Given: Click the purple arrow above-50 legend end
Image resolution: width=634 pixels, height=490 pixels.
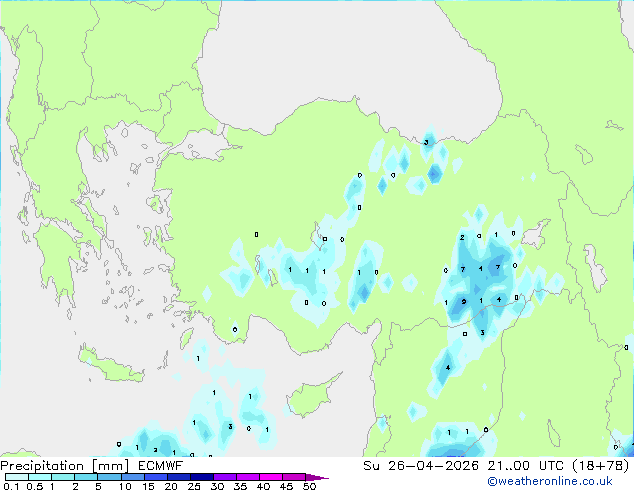Looking at the screenshot, I should (317, 477).
